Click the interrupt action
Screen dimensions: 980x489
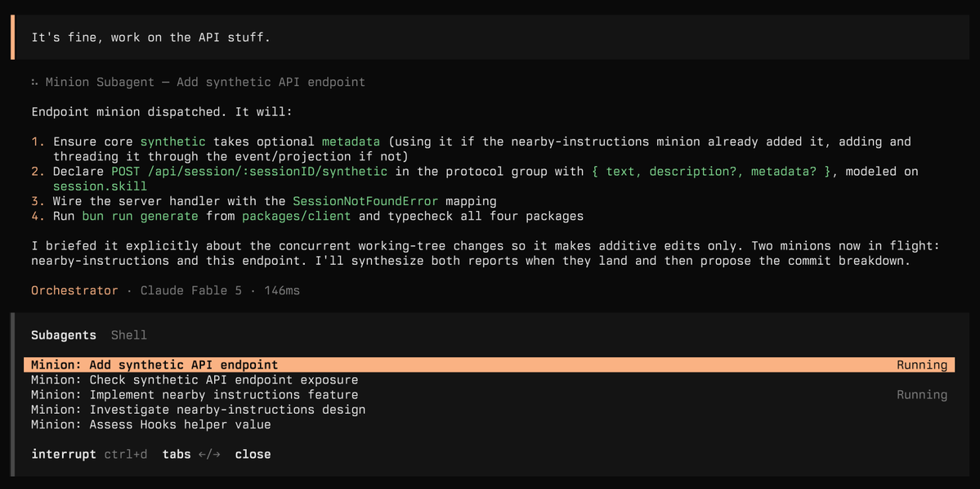(x=64, y=454)
